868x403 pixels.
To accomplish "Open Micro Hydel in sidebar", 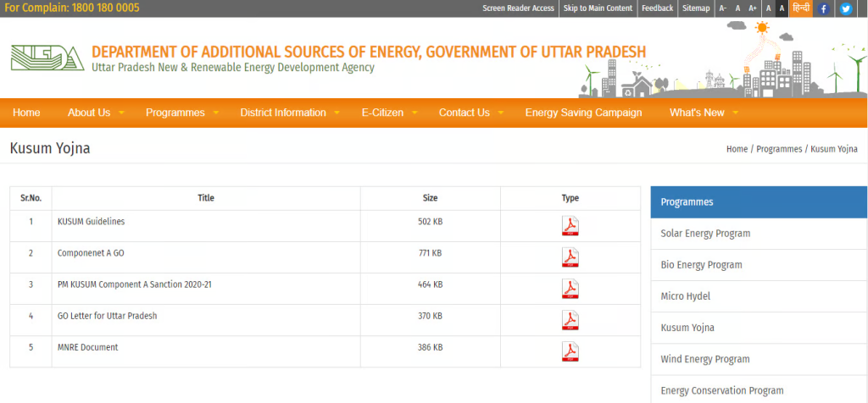I will point(759,296).
